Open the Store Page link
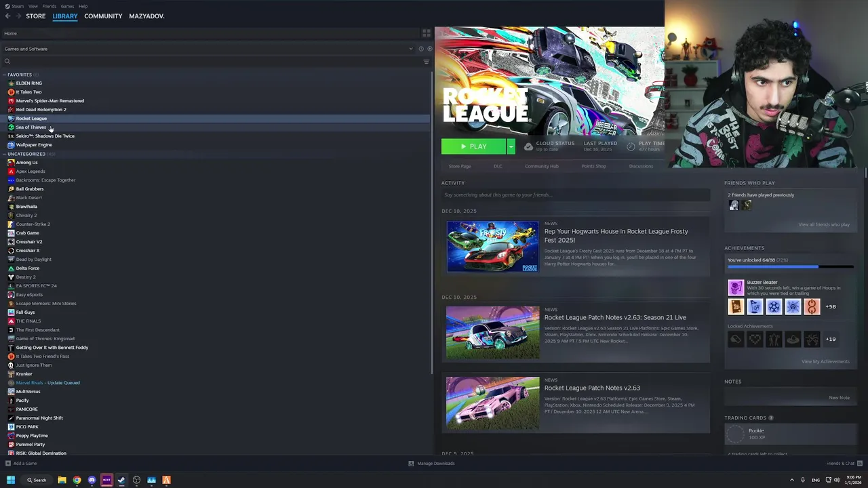 460,166
